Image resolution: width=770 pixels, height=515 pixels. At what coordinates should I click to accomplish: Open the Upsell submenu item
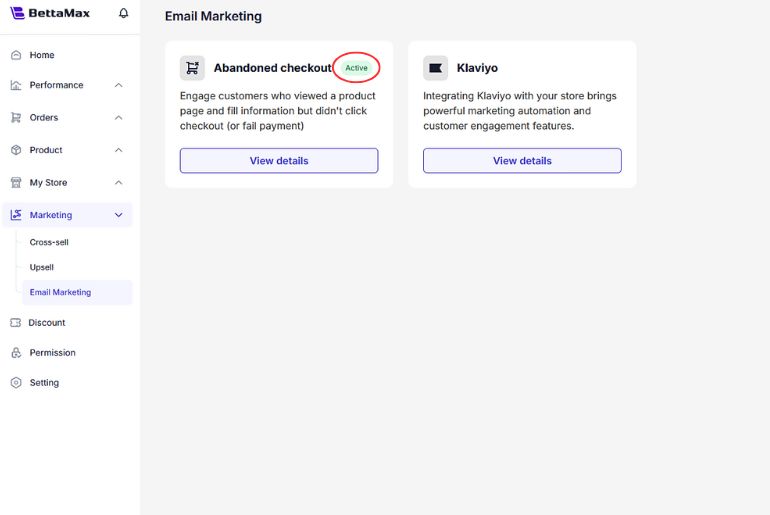[x=42, y=267]
